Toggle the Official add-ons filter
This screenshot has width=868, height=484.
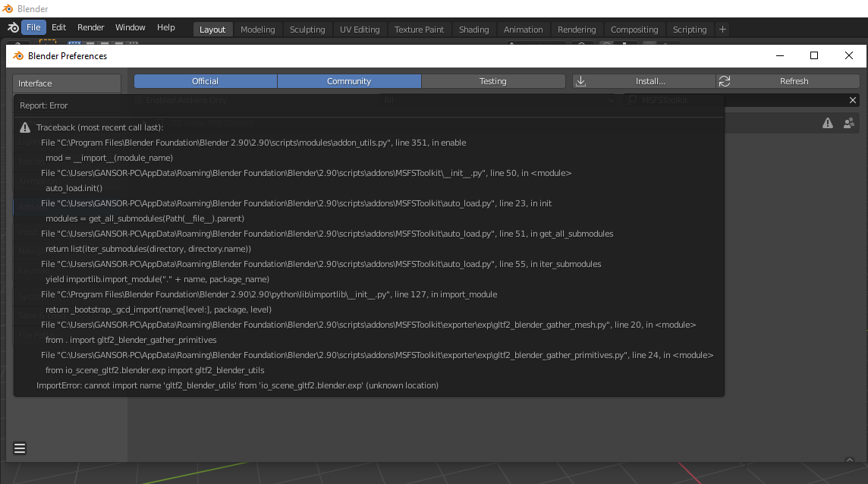click(205, 81)
